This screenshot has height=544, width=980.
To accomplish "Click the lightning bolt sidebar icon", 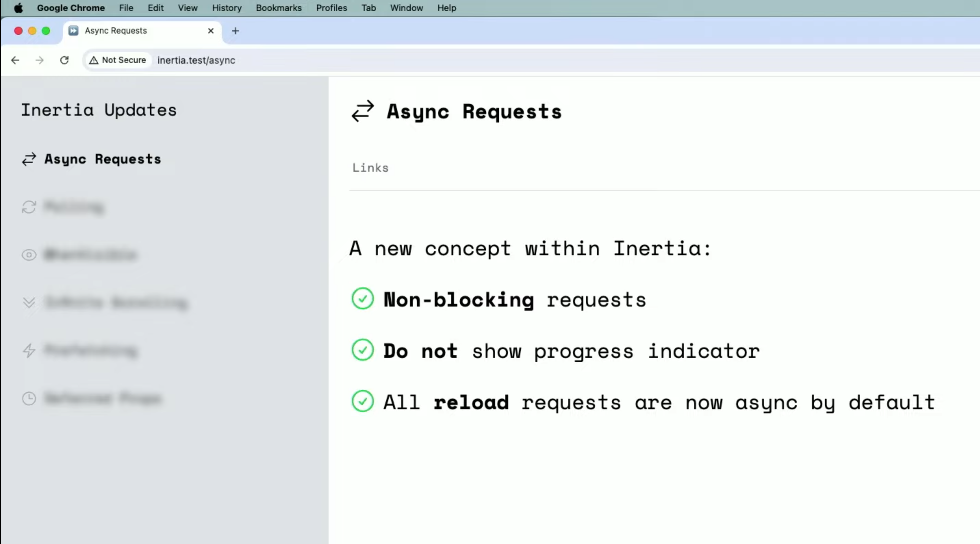I will [x=29, y=350].
